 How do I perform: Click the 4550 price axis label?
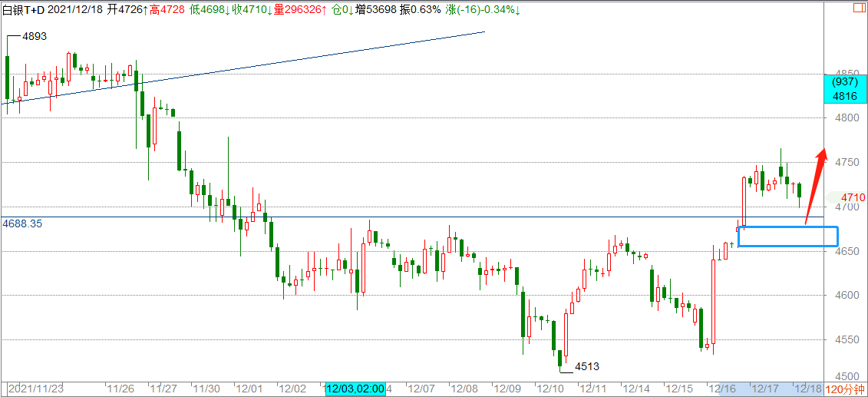847,339
